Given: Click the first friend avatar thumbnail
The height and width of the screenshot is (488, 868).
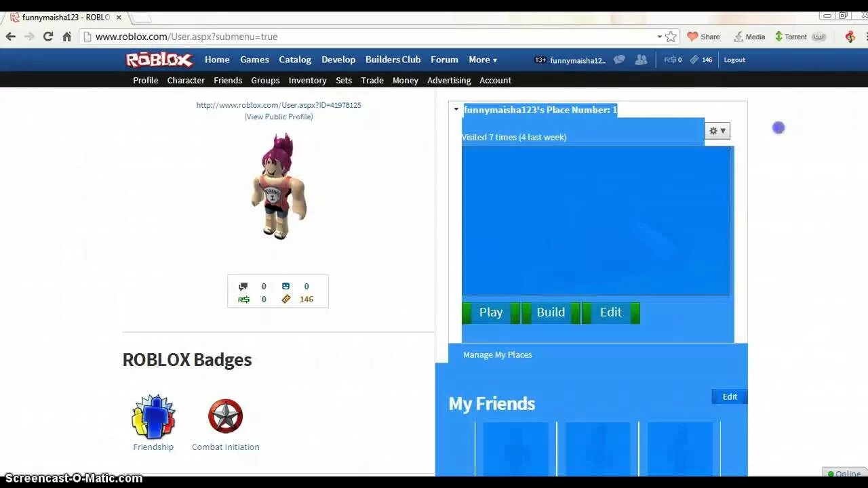Looking at the screenshot, I should [x=516, y=449].
